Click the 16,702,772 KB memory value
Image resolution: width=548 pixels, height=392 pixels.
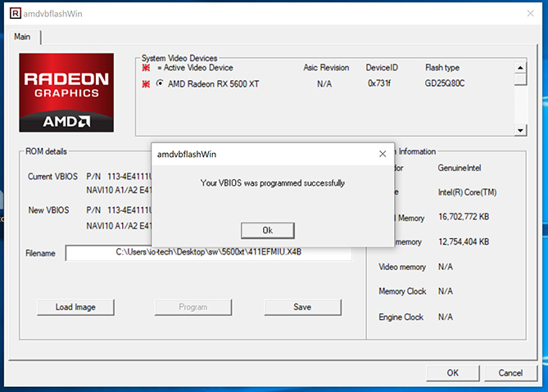[464, 217]
